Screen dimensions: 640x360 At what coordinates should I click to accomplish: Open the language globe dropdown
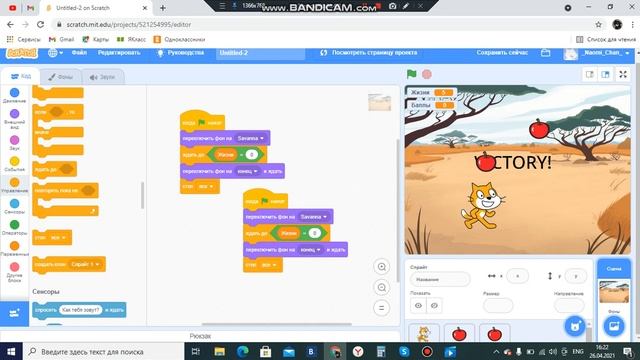point(56,53)
